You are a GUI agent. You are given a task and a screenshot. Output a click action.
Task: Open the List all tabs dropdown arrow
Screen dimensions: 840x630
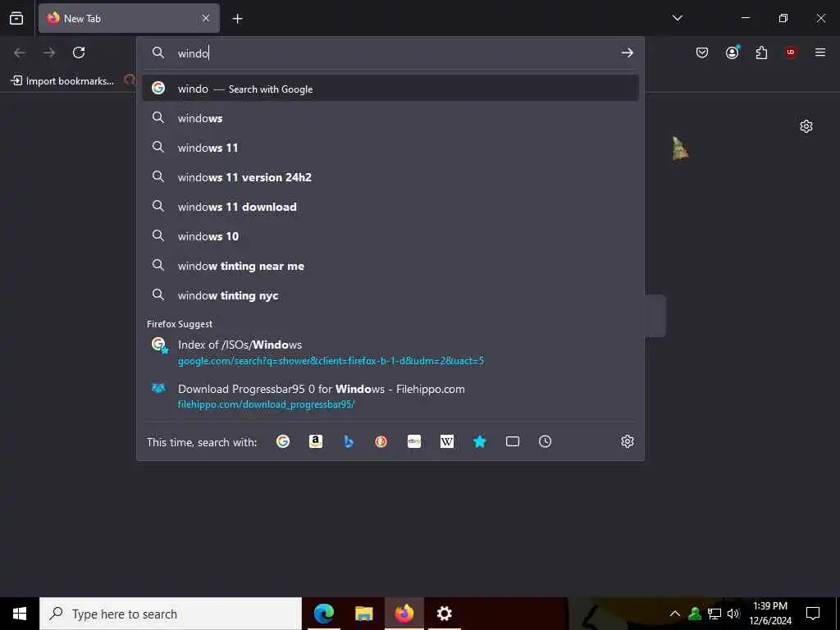point(677,18)
